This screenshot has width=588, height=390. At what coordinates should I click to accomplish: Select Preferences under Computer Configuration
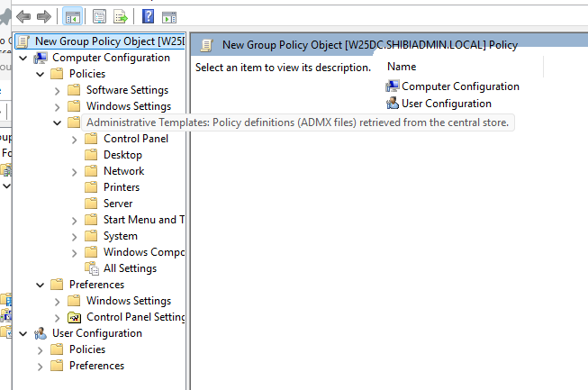click(x=96, y=285)
